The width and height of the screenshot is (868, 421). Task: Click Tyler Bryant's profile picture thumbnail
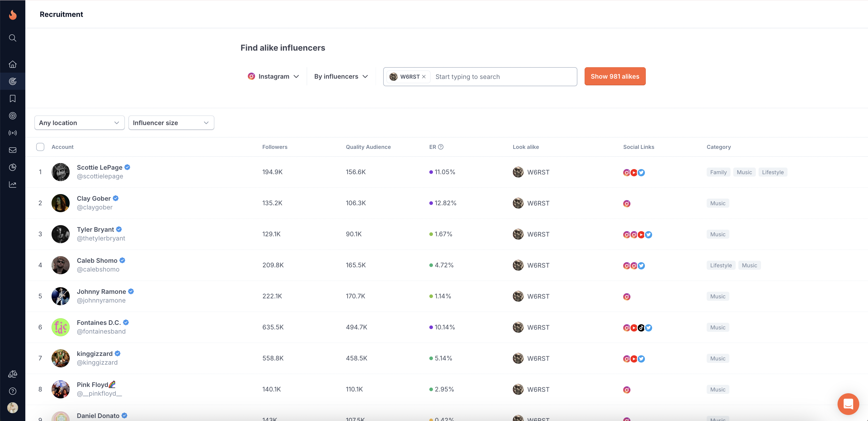pyautogui.click(x=61, y=234)
